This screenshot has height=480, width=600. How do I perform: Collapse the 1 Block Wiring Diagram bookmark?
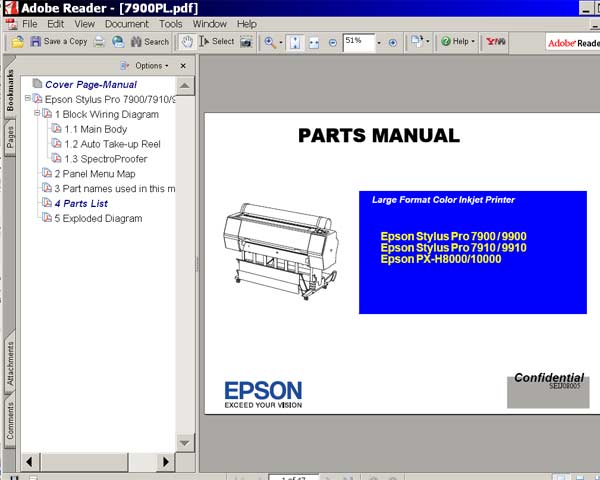click(37, 113)
